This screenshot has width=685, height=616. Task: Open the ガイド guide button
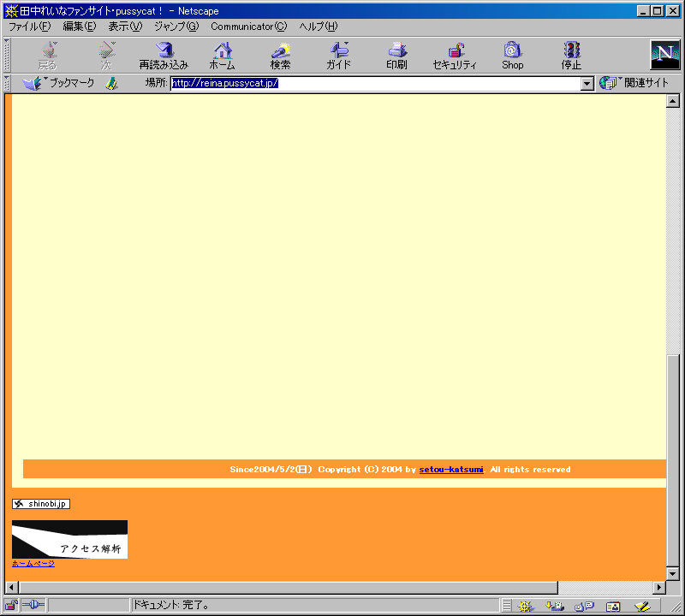pyautogui.click(x=338, y=56)
